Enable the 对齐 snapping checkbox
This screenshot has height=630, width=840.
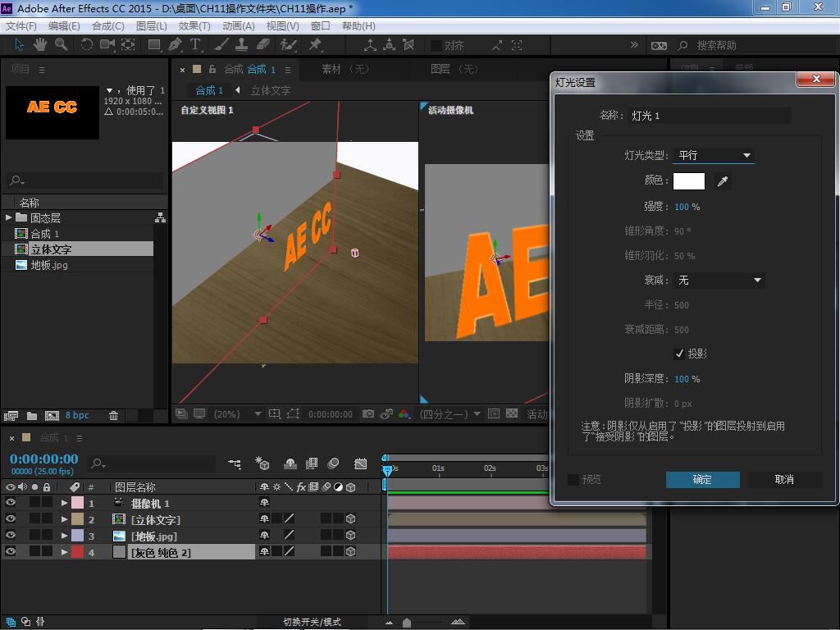(436, 46)
